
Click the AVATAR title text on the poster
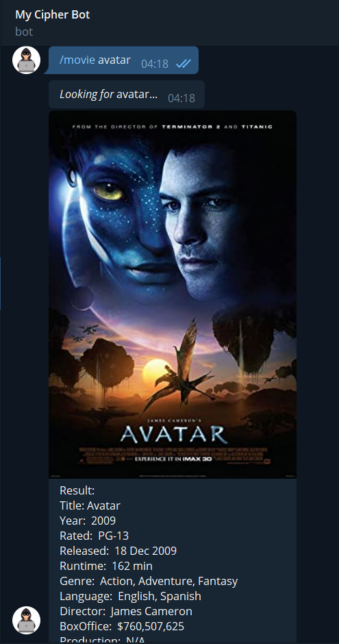coord(174,435)
